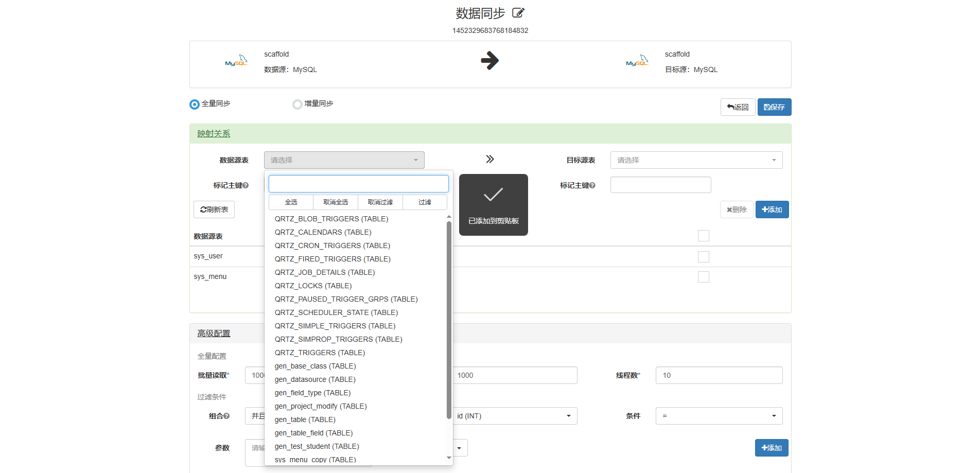Pick gen_datasource (TABLE) in dropdown list
The height and width of the screenshot is (473, 980).
(356, 379)
